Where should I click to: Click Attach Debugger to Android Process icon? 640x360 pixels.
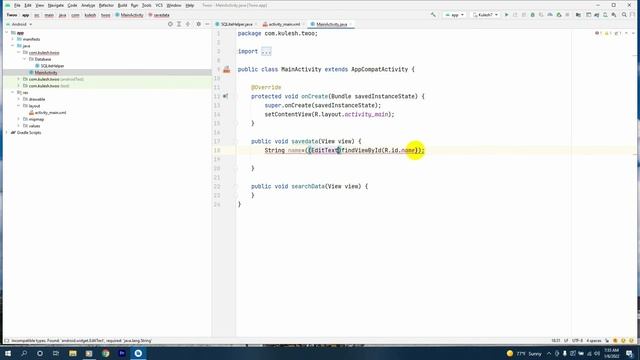coord(559,15)
